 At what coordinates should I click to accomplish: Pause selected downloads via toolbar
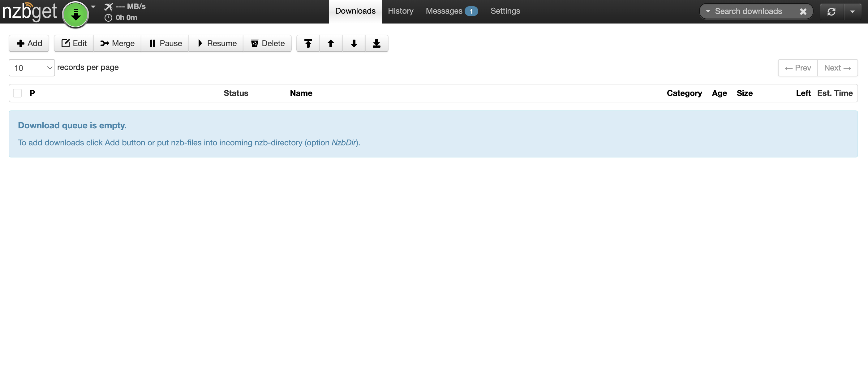[x=165, y=43]
